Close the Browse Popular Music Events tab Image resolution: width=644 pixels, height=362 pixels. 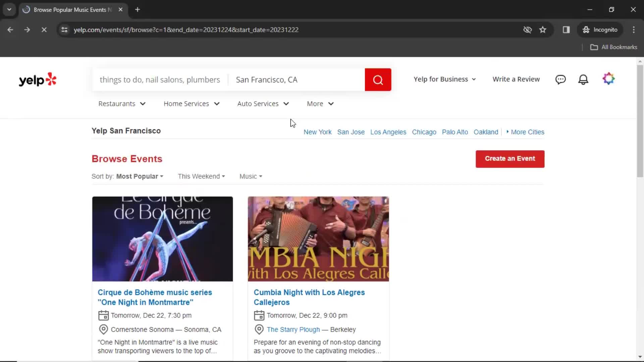120,10
